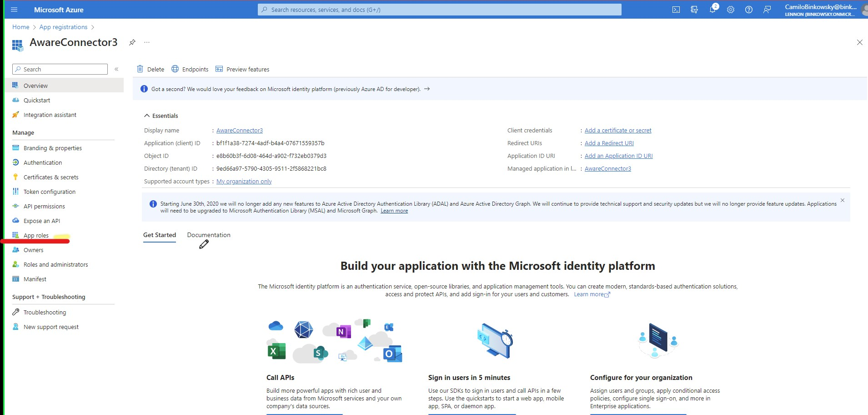Image resolution: width=868 pixels, height=415 pixels.
Task: Launch Cloud Shell from the top bar
Action: tap(677, 10)
